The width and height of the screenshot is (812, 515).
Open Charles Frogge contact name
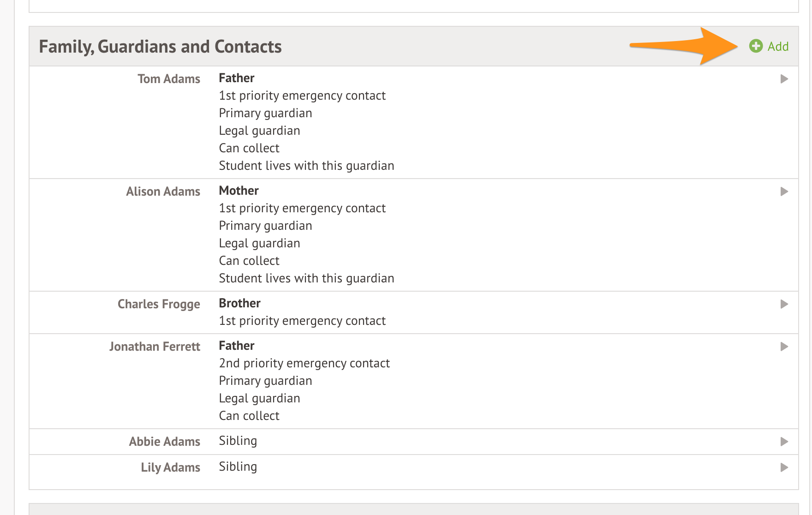click(159, 304)
